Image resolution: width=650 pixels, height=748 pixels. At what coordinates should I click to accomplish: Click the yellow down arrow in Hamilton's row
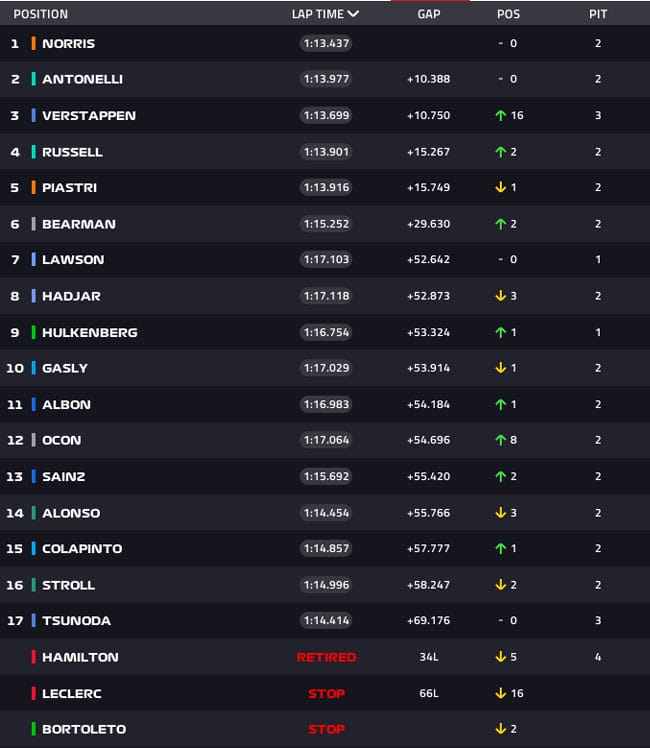500,657
